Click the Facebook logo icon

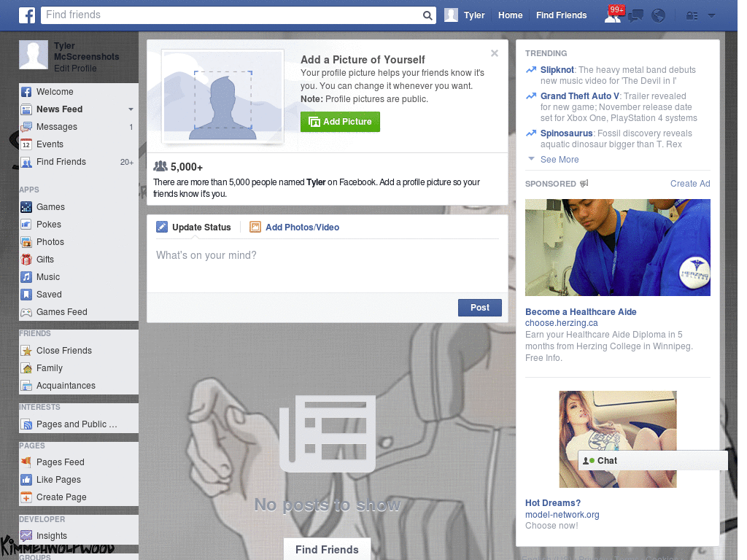tap(27, 15)
